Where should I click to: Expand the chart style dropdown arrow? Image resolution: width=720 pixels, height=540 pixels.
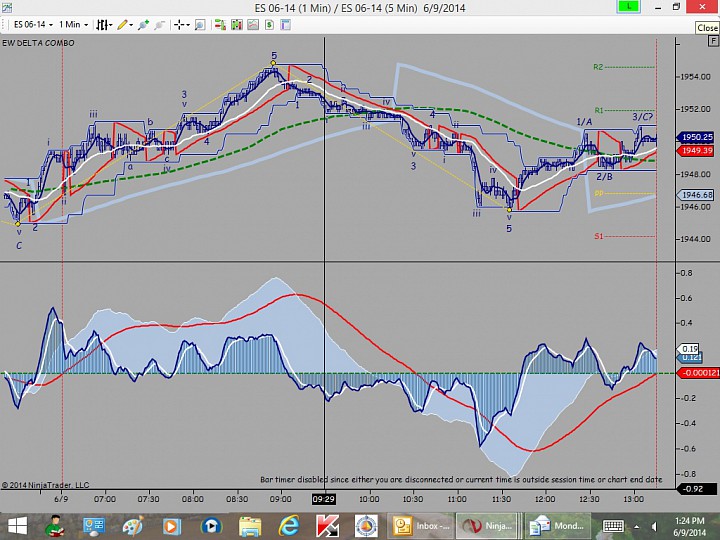point(111,25)
